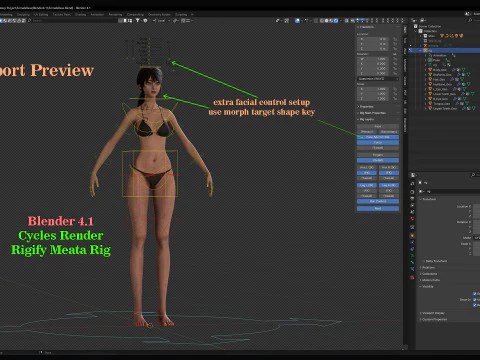Expand the Viewport Display panel
Viewport: 480px width, 360px height.
(x=432, y=313)
